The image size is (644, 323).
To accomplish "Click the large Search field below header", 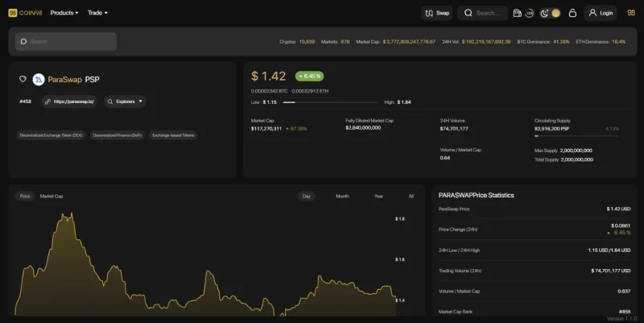I will click(66, 42).
